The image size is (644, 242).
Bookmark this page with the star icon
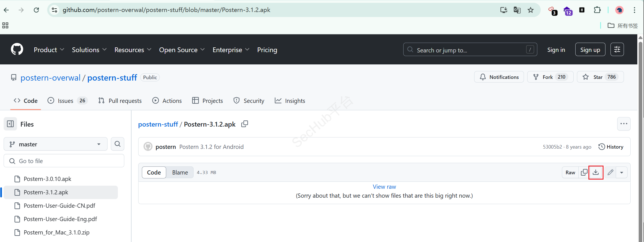click(x=531, y=10)
